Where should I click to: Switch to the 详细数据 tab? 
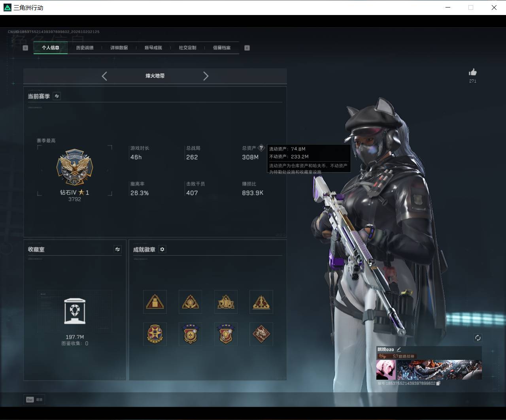tap(119, 48)
